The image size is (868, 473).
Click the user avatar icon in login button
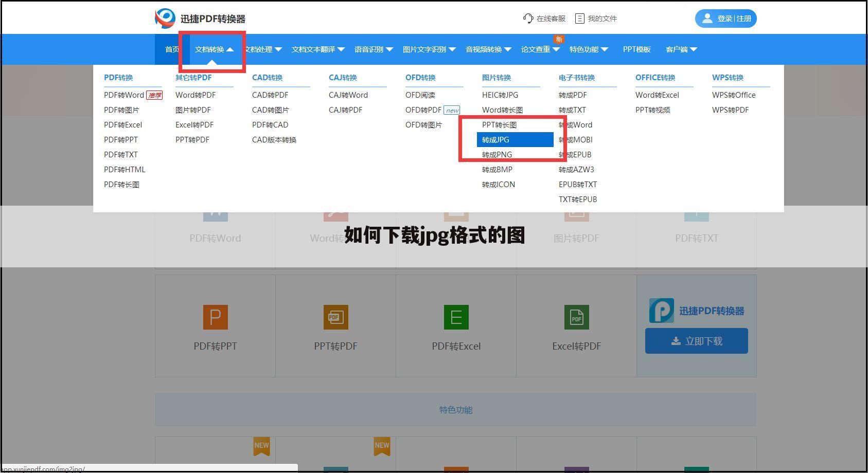point(707,19)
